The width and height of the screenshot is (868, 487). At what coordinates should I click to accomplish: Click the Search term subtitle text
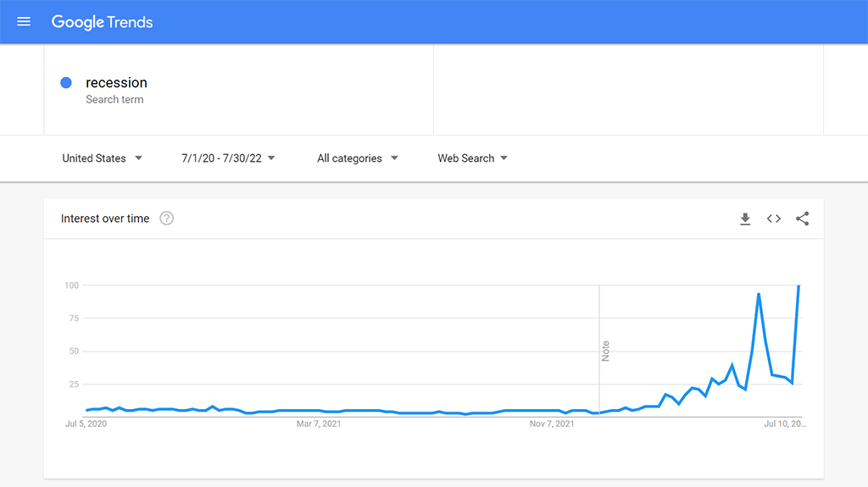tap(114, 100)
